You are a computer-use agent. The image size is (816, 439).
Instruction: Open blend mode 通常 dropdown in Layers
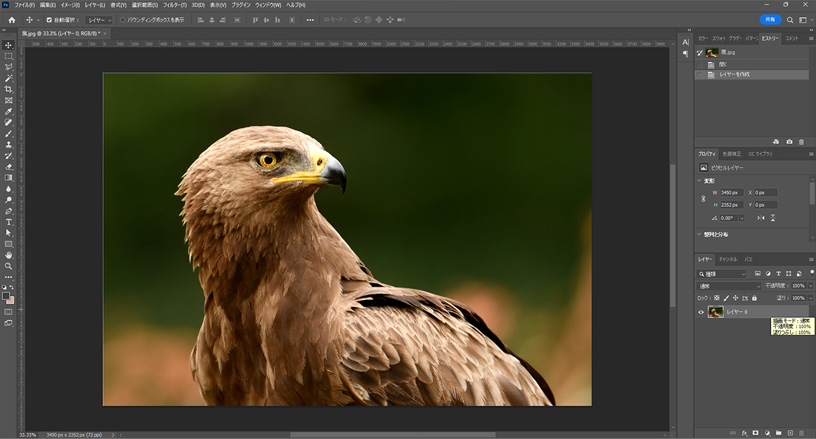pos(729,286)
